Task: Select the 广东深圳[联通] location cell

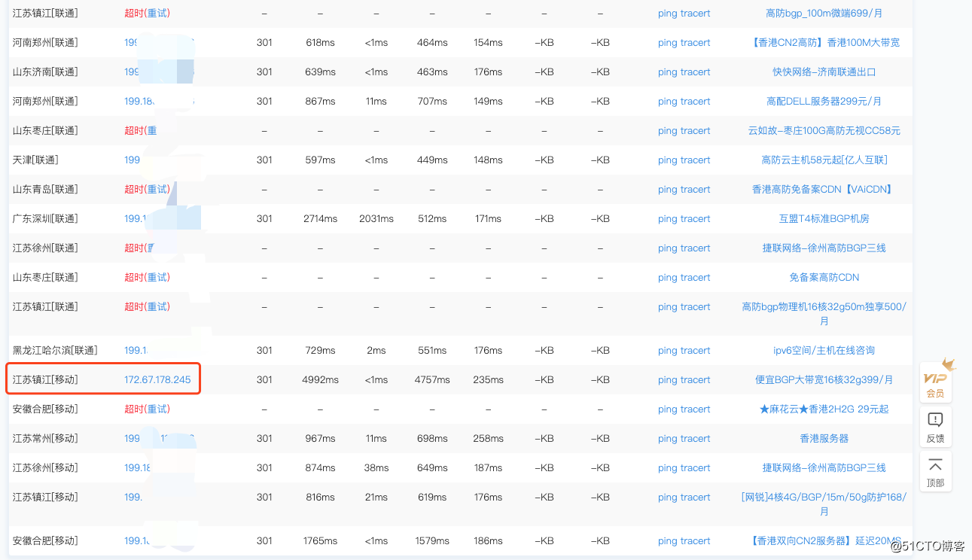Action: (x=45, y=218)
